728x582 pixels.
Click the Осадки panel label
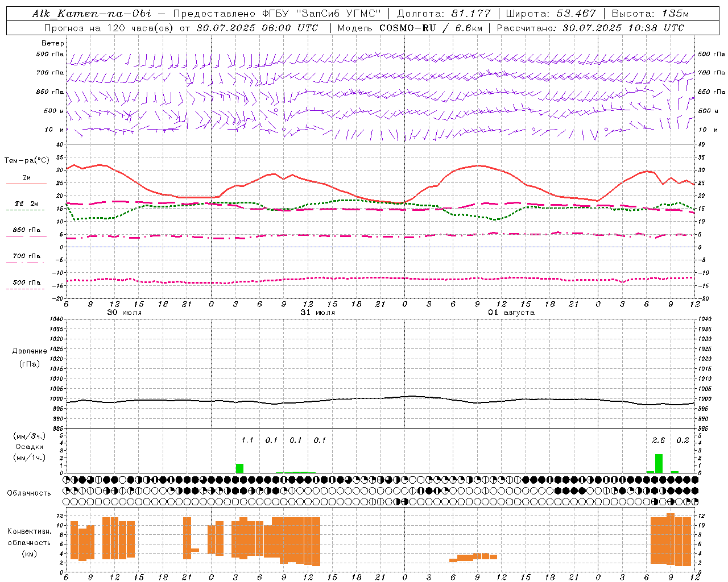(30, 447)
